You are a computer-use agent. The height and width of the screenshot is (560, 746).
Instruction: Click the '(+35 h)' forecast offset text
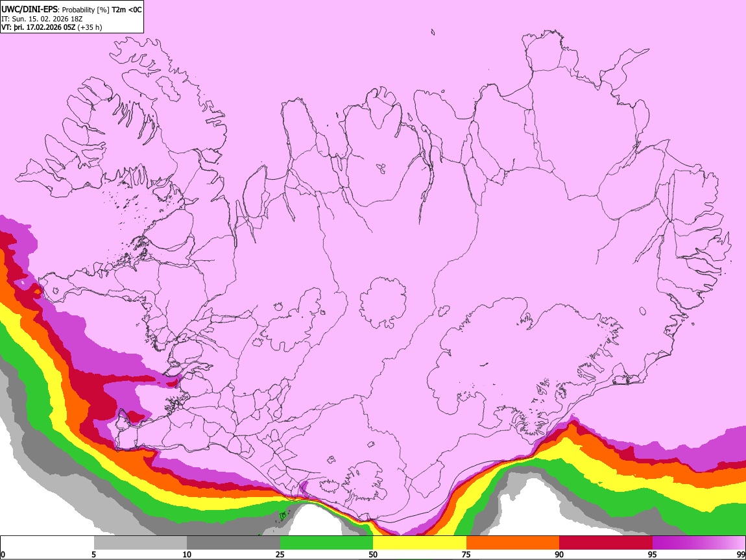coord(90,27)
